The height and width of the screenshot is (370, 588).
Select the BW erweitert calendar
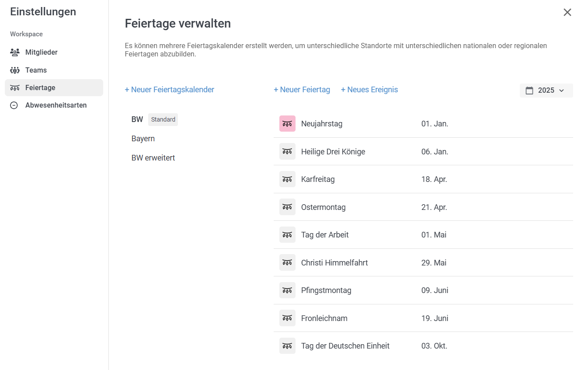153,158
